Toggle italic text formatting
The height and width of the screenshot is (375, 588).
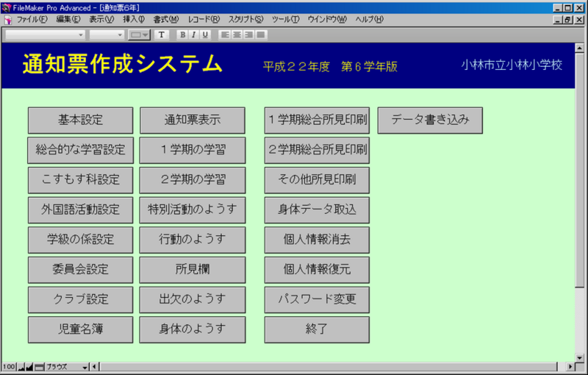click(193, 35)
